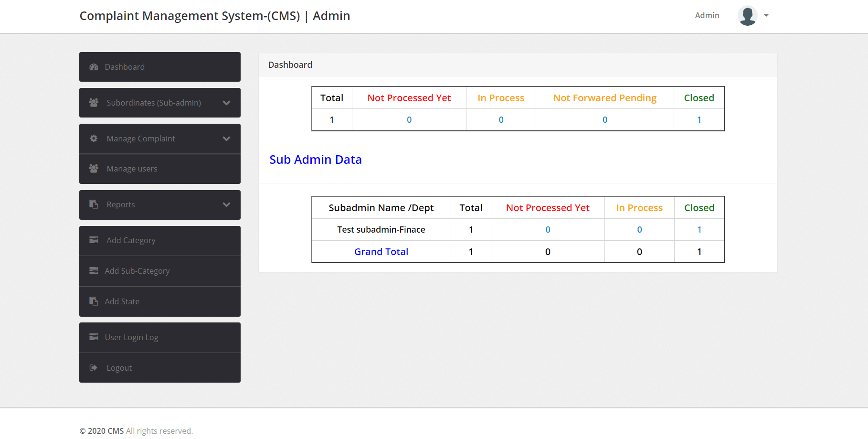Image resolution: width=868 pixels, height=439 pixels.
Task: Expand the Subordinates (Sub-admin) menu
Action: point(226,102)
